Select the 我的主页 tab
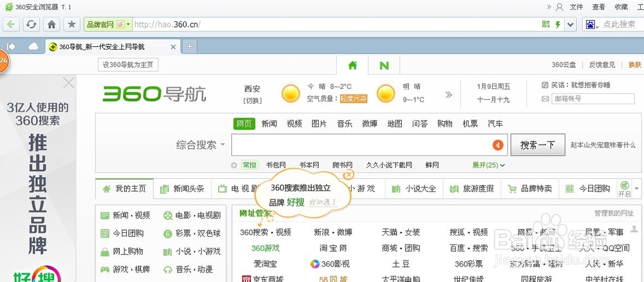The image size is (644, 282). point(124,189)
